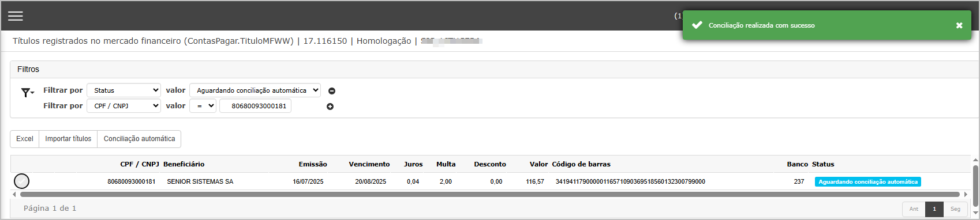Go to page 1 in pagination
This screenshot has width=980, height=220.
(x=934, y=209)
